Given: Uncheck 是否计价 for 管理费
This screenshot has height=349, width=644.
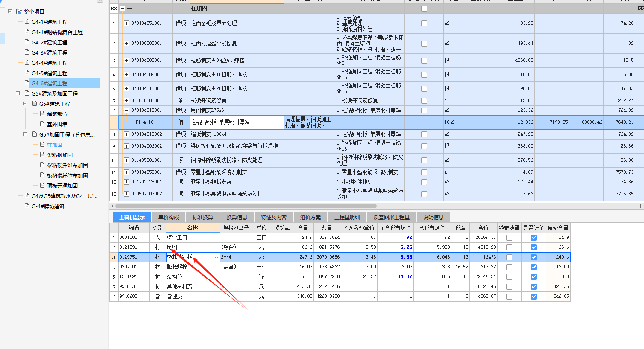Looking at the screenshot, I should [x=534, y=297].
